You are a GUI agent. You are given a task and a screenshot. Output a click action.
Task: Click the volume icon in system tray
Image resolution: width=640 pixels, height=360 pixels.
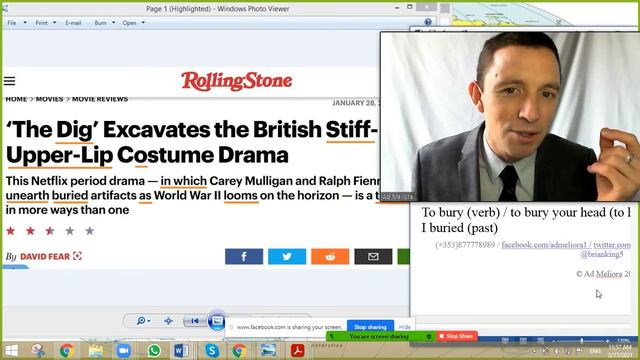tap(557, 351)
